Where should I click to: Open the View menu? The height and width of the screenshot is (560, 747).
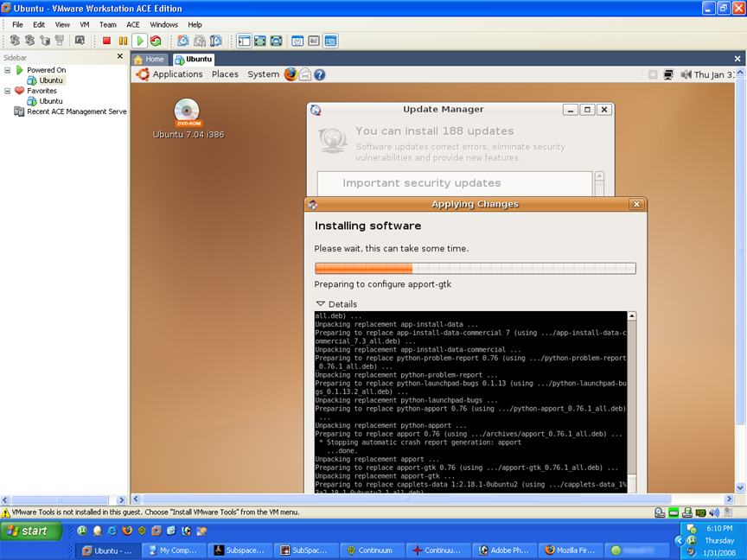pyautogui.click(x=62, y=25)
